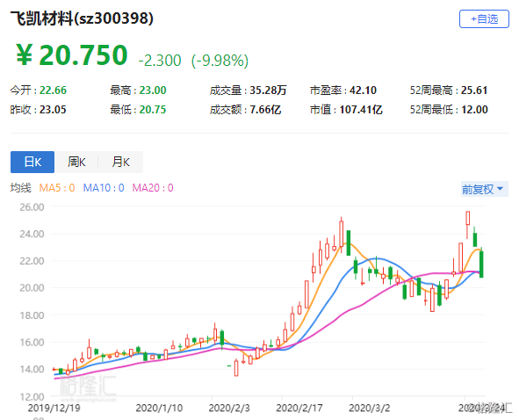
Task: Click the latest green candlestick at chart end
Action: [481, 264]
